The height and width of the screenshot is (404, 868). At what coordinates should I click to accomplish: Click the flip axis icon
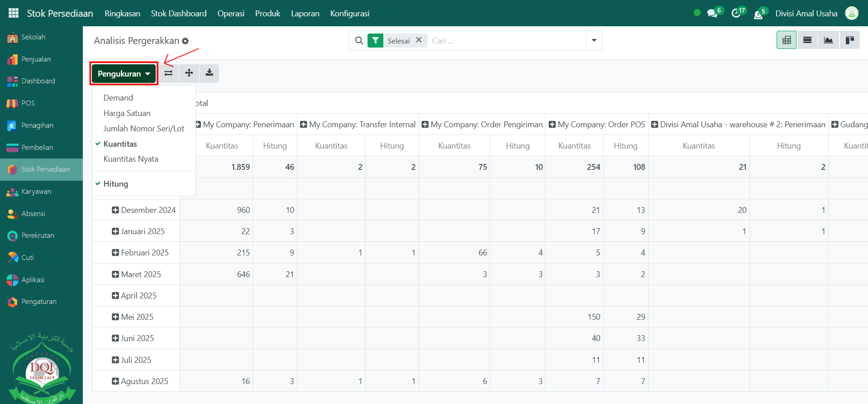168,73
